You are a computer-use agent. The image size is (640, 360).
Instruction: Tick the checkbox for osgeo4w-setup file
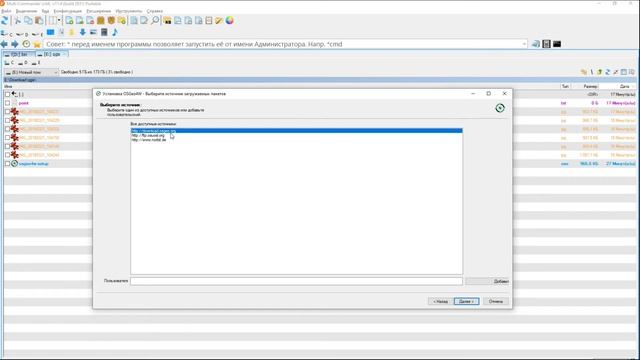[x=7, y=163]
